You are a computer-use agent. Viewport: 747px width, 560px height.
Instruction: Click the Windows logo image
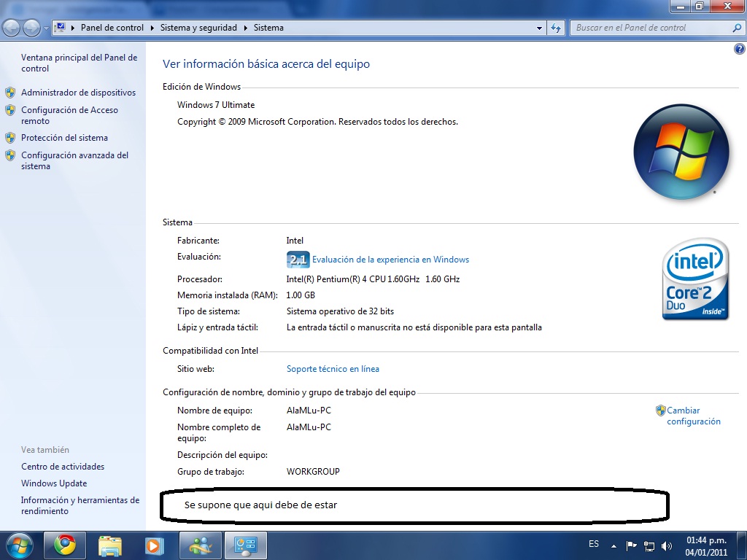pos(681,152)
